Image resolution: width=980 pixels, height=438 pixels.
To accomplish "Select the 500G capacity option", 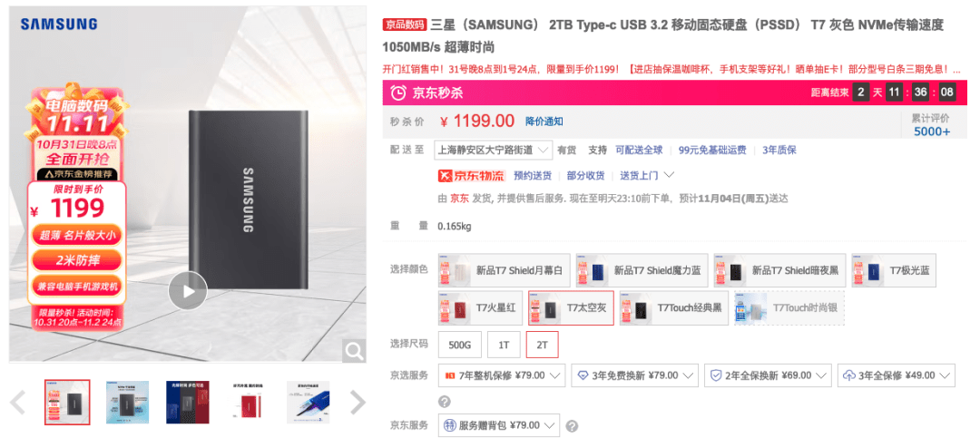I will [460, 345].
